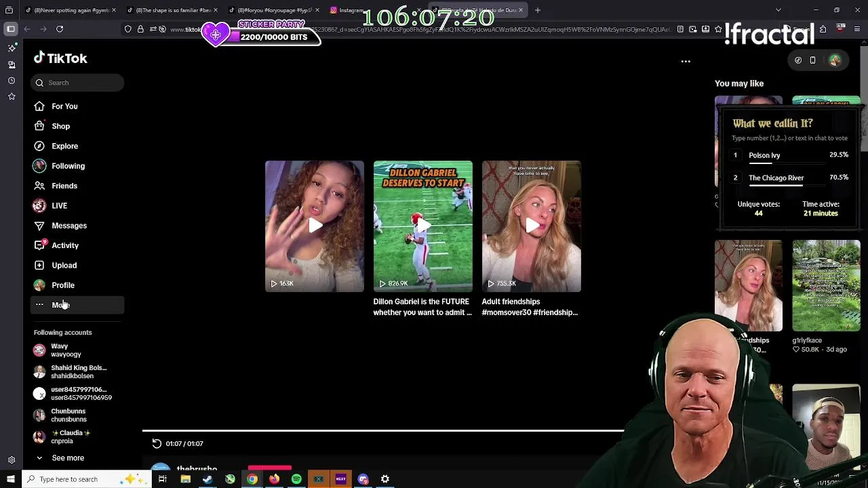Click the shield icon in the address bar
868x488 pixels.
click(127, 29)
